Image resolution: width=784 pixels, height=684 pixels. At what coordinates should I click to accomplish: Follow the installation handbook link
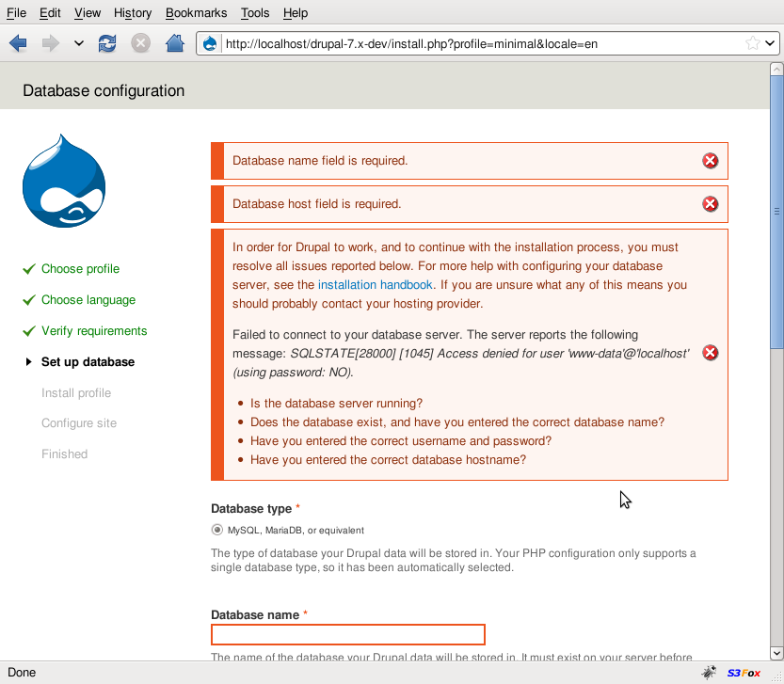click(376, 285)
